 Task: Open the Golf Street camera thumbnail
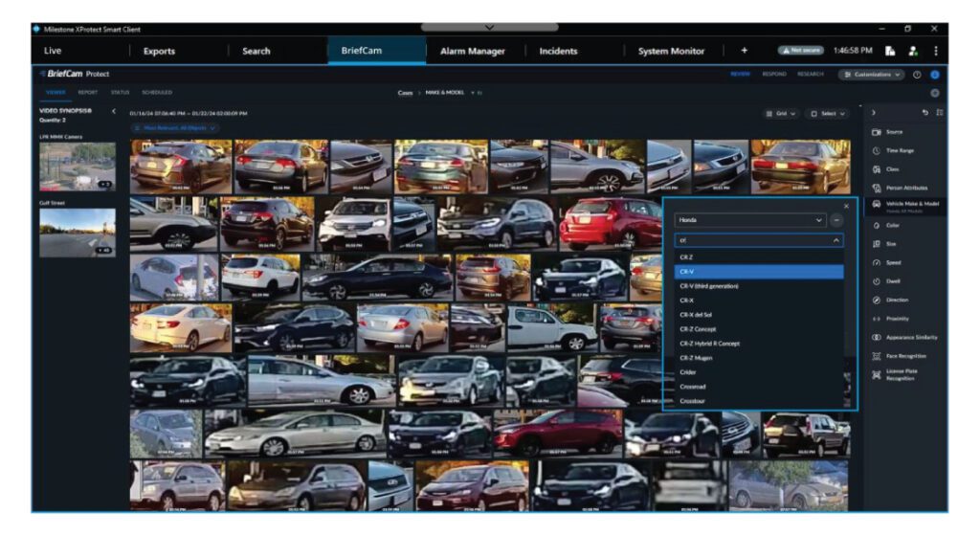click(78, 233)
